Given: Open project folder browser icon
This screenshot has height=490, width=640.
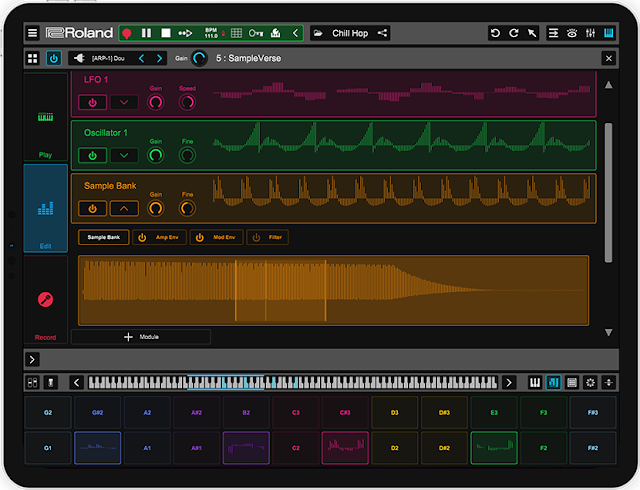Looking at the screenshot, I should pos(318,33).
